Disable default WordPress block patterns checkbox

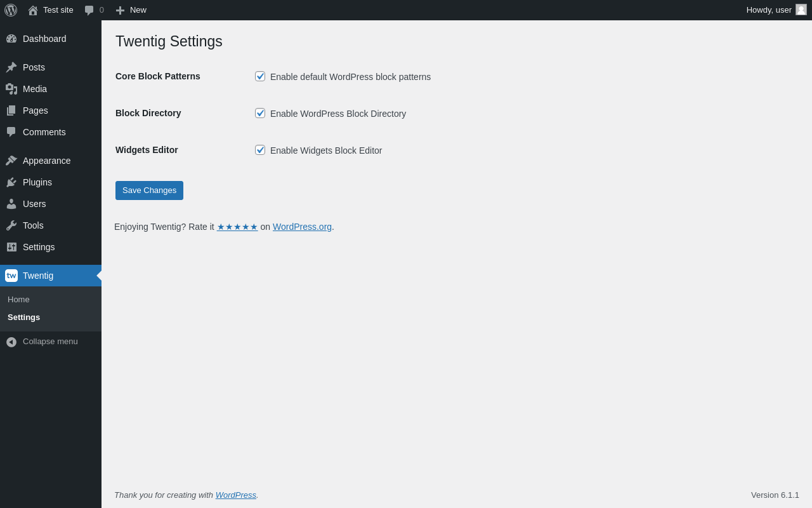point(260,76)
